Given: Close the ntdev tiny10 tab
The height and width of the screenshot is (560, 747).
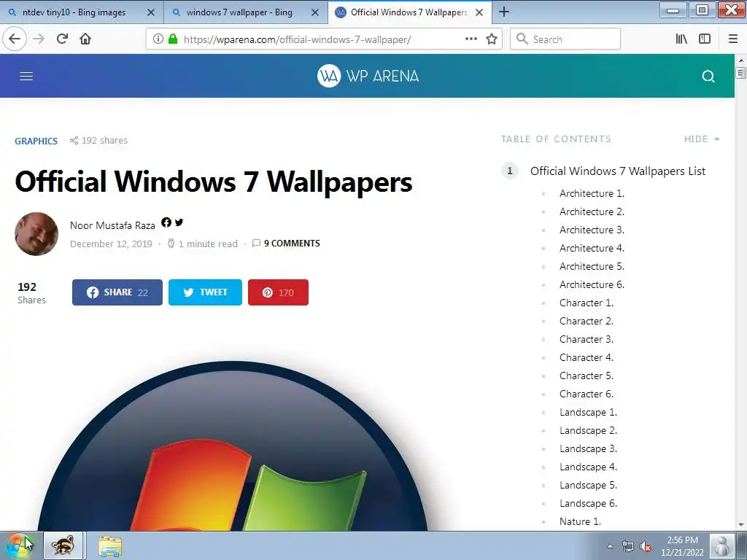Looking at the screenshot, I should coord(150,12).
